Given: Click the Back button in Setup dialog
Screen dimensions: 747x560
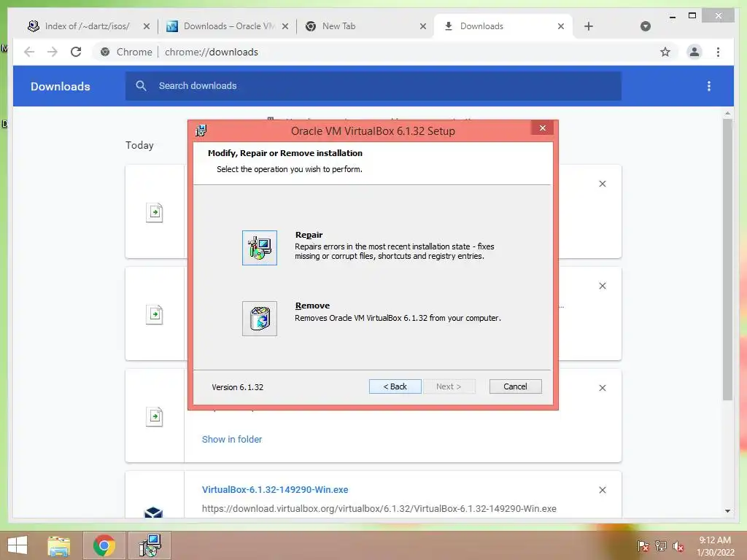Looking at the screenshot, I should [395, 386].
